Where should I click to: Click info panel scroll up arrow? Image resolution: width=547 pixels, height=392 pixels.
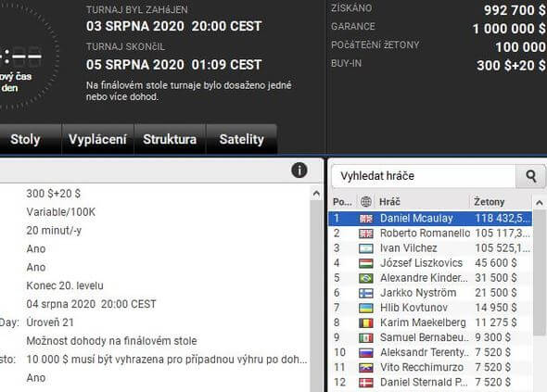click(x=316, y=194)
